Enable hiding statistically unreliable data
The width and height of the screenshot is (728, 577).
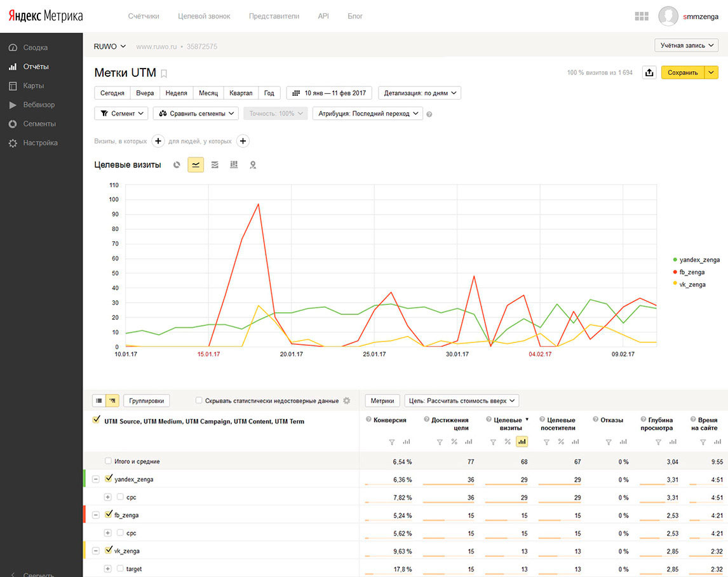[x=199, y=401]
